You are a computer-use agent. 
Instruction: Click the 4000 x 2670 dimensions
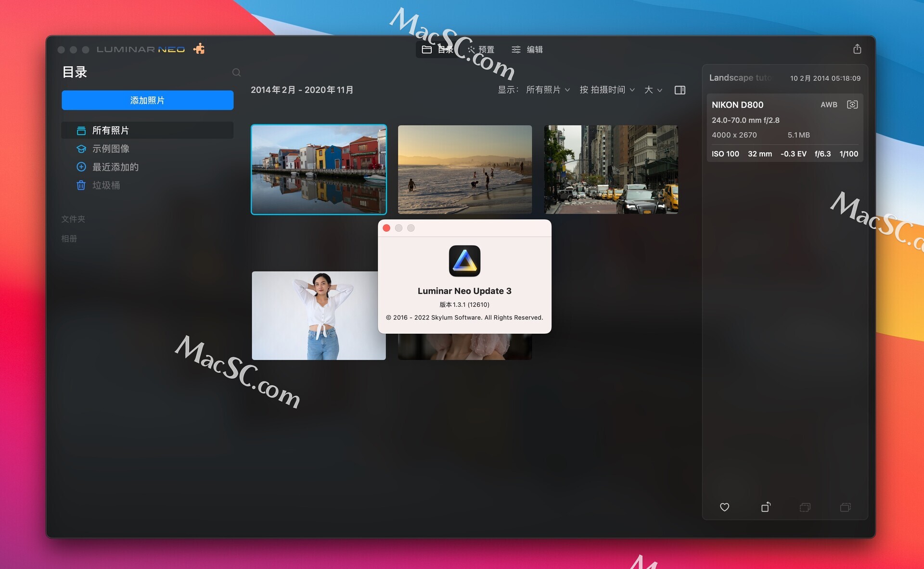(734, 135)
